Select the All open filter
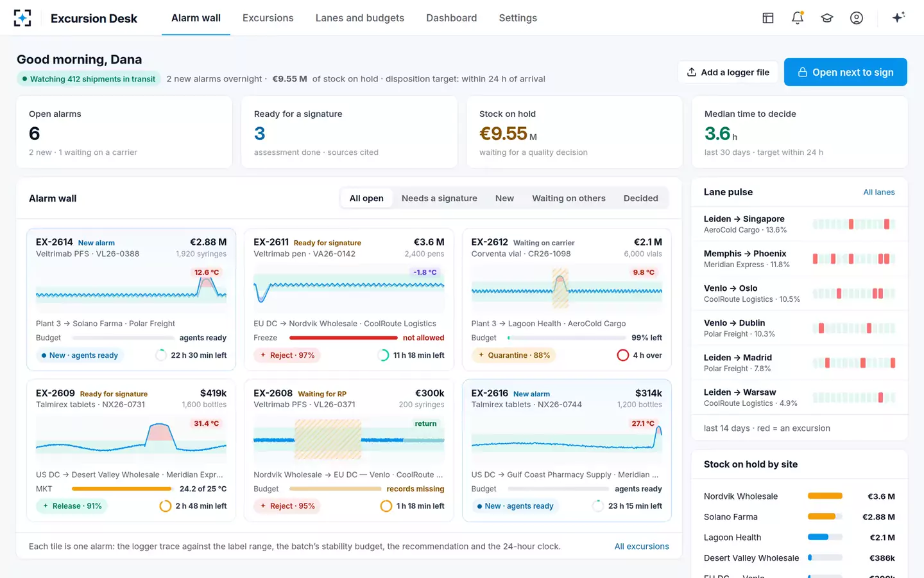 tap(366, 198)
